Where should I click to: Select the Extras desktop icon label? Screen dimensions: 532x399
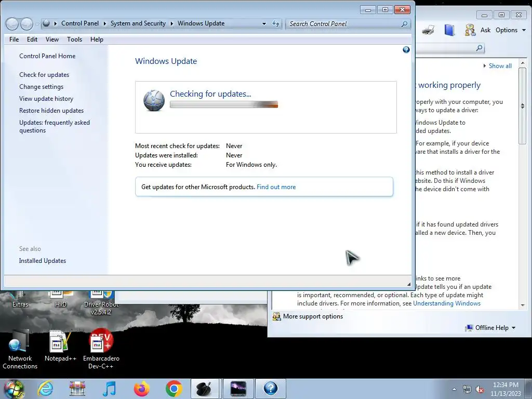click(x=20, y=304)
